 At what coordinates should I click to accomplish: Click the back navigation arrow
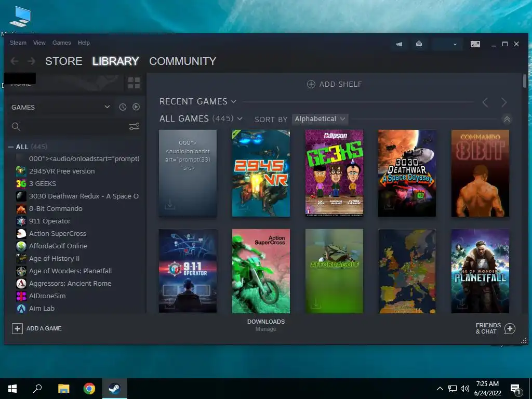(x=14, y=61)
